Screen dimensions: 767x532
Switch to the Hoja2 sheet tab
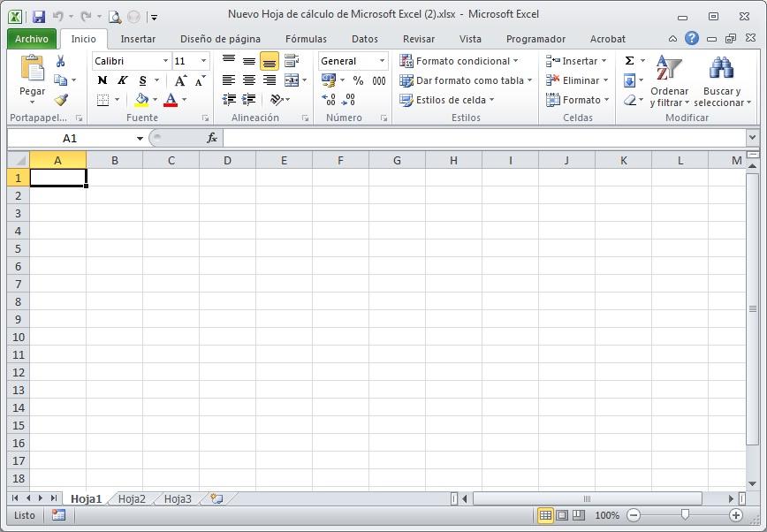pos(131,498)
